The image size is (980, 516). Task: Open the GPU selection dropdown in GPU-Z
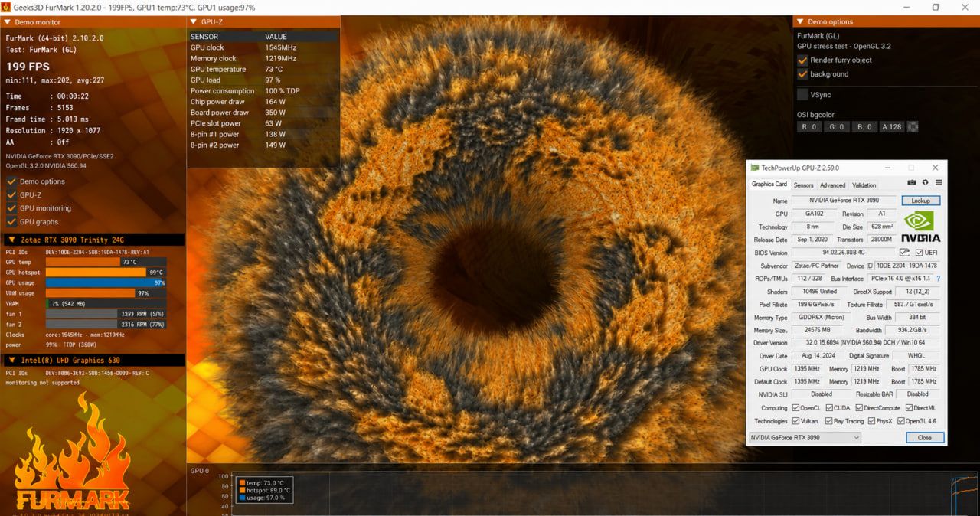(805, 438)
